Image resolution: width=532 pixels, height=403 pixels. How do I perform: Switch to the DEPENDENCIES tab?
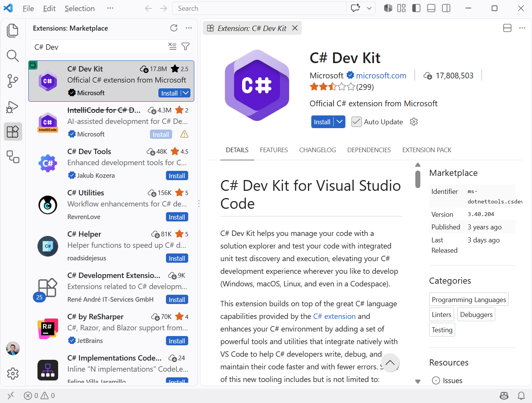(369, 150)
